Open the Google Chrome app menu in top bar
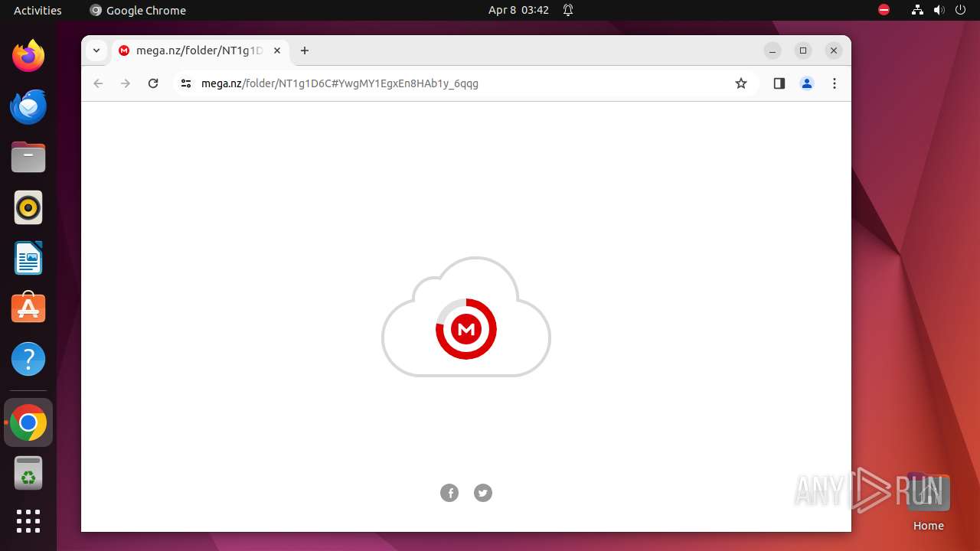The height and width of the screenshot is (551, 980). click(x=138, y=10)
